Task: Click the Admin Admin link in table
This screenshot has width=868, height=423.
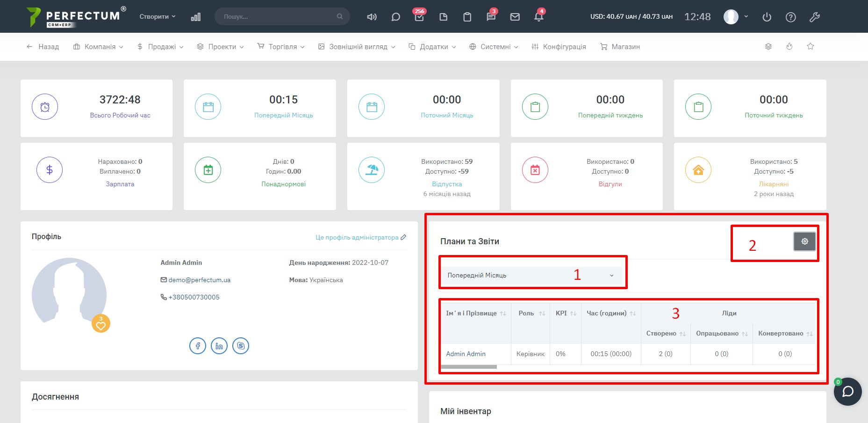Action: [x=466, y=354]
